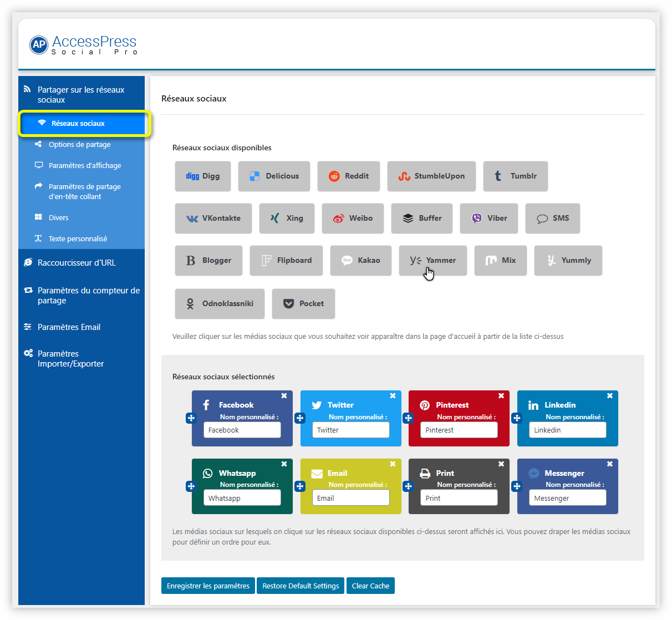Select the Yummly network
The image size is (672, 620).
click(x=568, y=261)
